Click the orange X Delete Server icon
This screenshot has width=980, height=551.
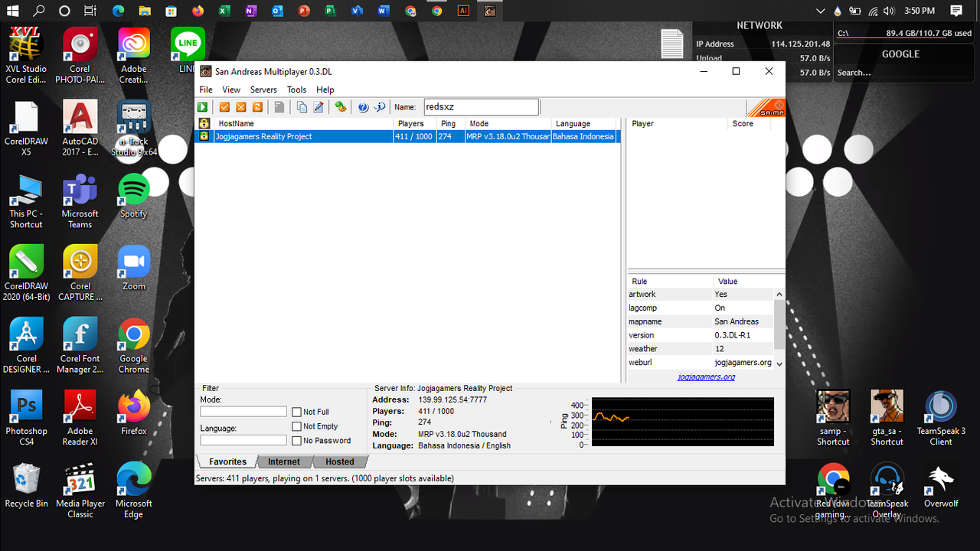click(241, 107)
